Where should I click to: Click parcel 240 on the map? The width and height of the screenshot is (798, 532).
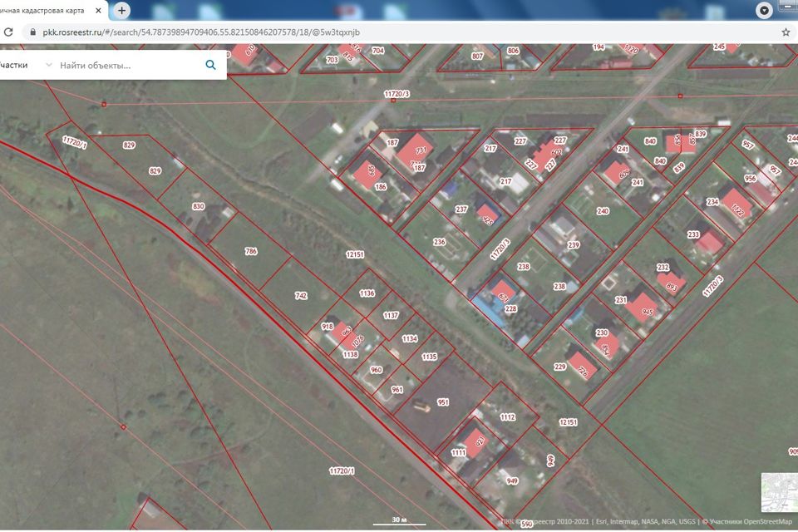[603, 212]
